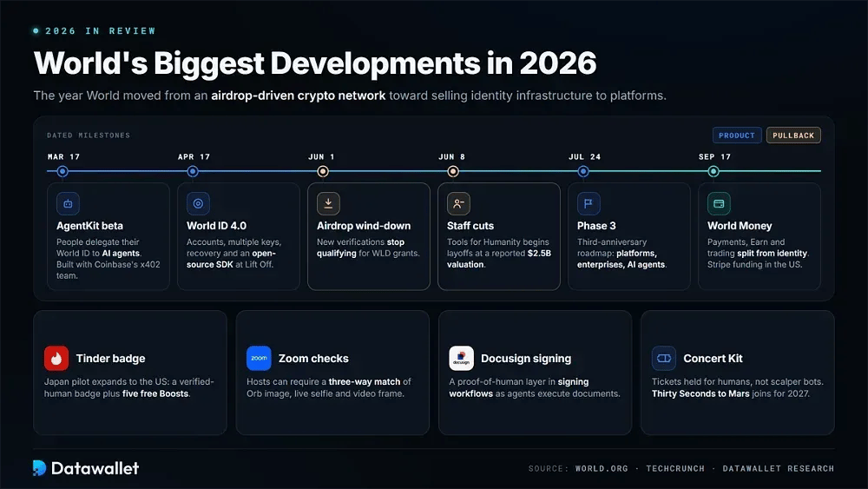Screen dimensions: 868x489
Task: Click the World Money title
Action: click(x=740, y=226)
